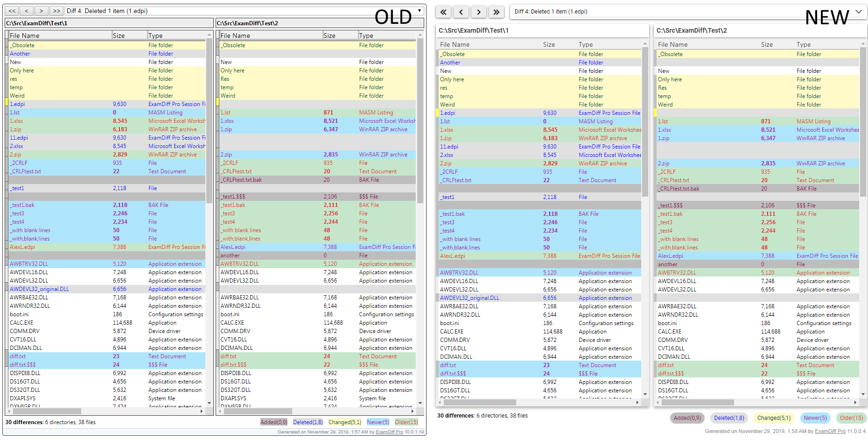Select 'another' file in NEW right pane
The width and height of the screenshot is (868, 440).
point(757,264)
